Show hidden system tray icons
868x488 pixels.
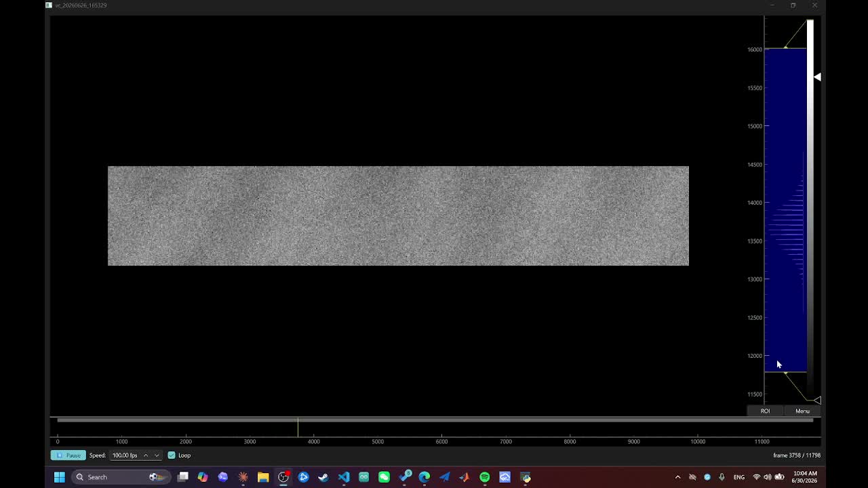point(677,477)
